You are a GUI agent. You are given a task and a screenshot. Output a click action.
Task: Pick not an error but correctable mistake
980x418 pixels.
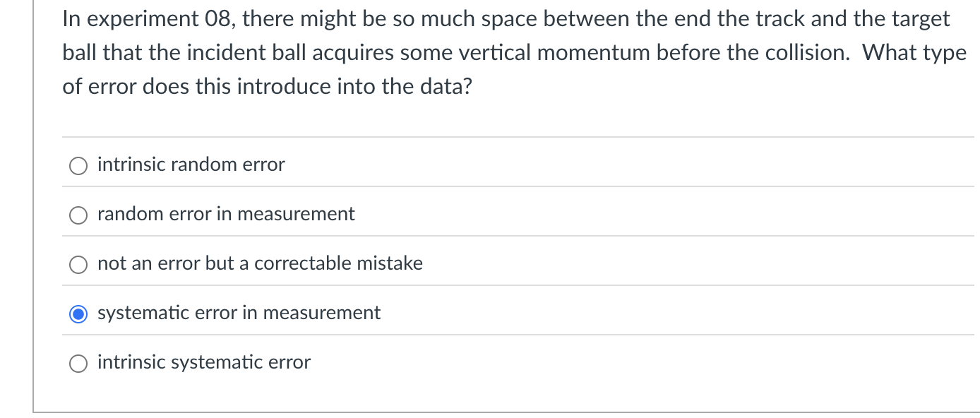78,264
